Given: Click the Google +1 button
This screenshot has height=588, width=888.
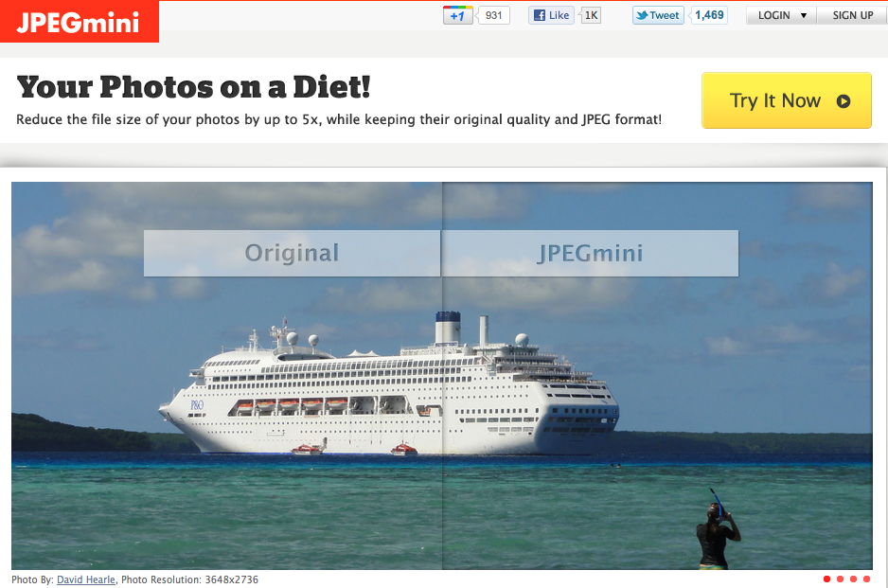Looking at the screenshot, I should [457, 15].
